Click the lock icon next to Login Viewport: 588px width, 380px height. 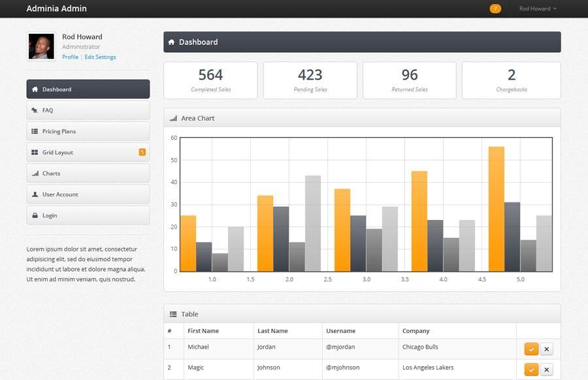pos(35,215)
